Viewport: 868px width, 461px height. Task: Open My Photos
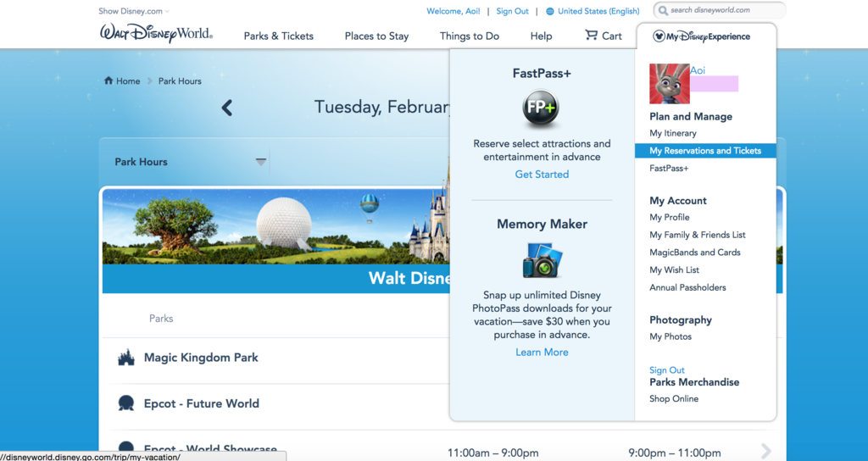pyautogui.click(x=670, y=336)
